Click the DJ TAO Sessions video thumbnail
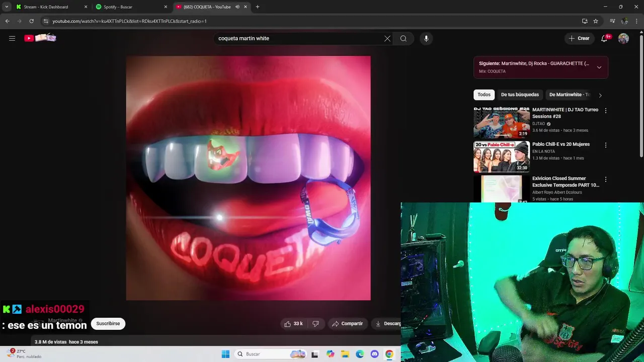This screenshot has width=644, height=362. (x=502, y=122)
